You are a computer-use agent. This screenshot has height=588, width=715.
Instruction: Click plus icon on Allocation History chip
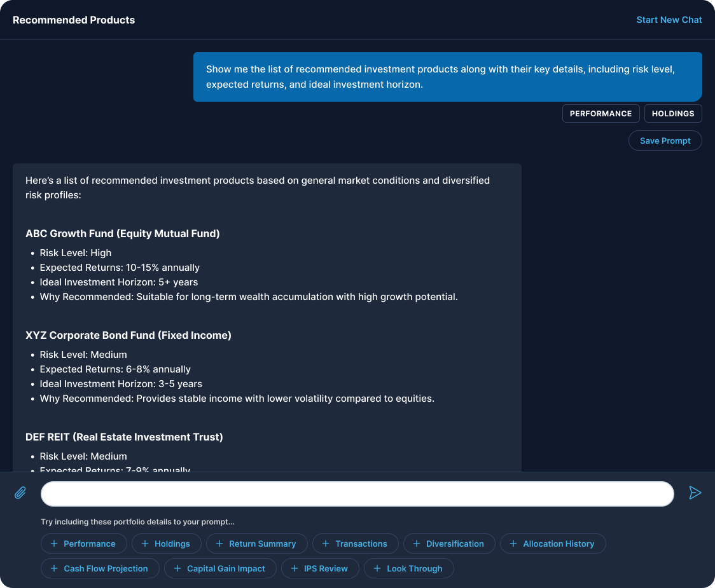[x=513, y=544]
